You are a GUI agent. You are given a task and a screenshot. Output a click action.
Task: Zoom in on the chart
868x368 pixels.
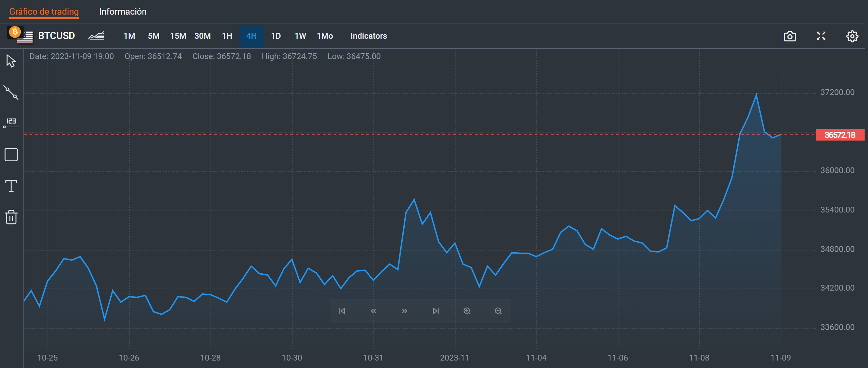tap(467, 311)
